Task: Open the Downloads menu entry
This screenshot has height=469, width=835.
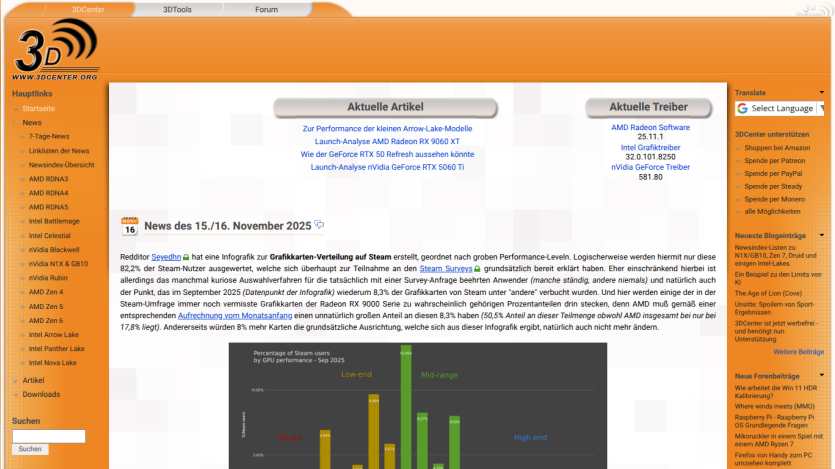Action: 41,394
